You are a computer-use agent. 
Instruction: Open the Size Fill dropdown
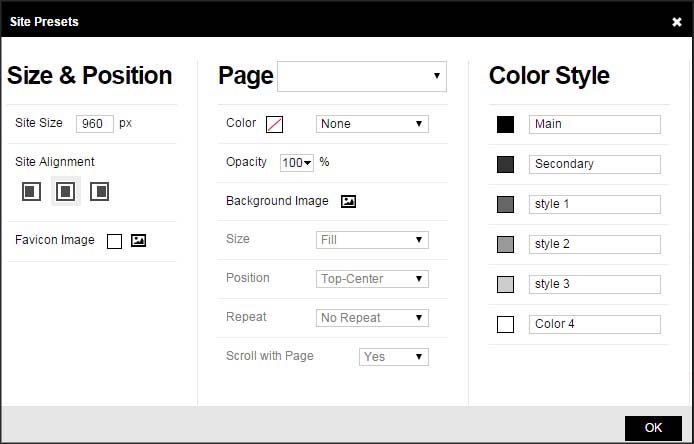pyautogui.click(x=372, y=240)
